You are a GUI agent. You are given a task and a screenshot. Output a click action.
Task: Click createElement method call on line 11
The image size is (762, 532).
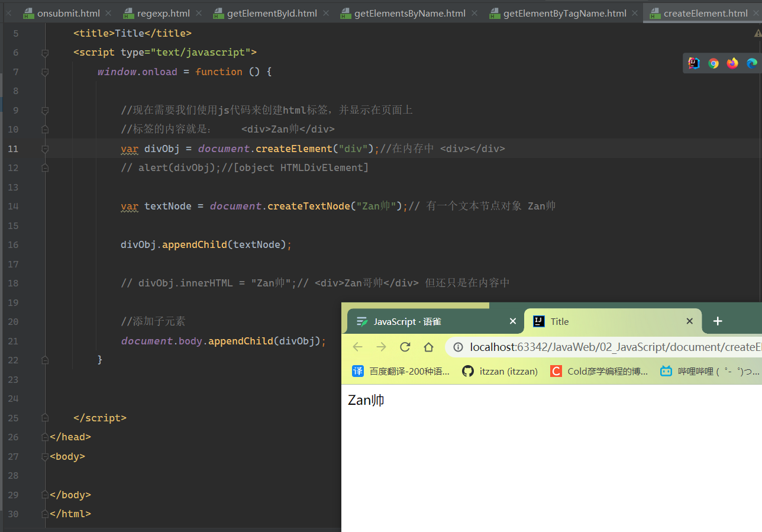click(294, 149)
